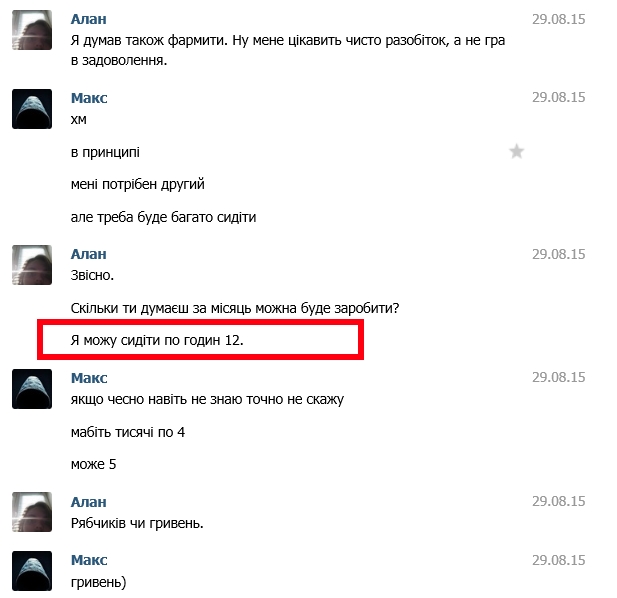Open the Алан name link above 'Рябчиків'
The image size is (617, 598).
[89, 502]
